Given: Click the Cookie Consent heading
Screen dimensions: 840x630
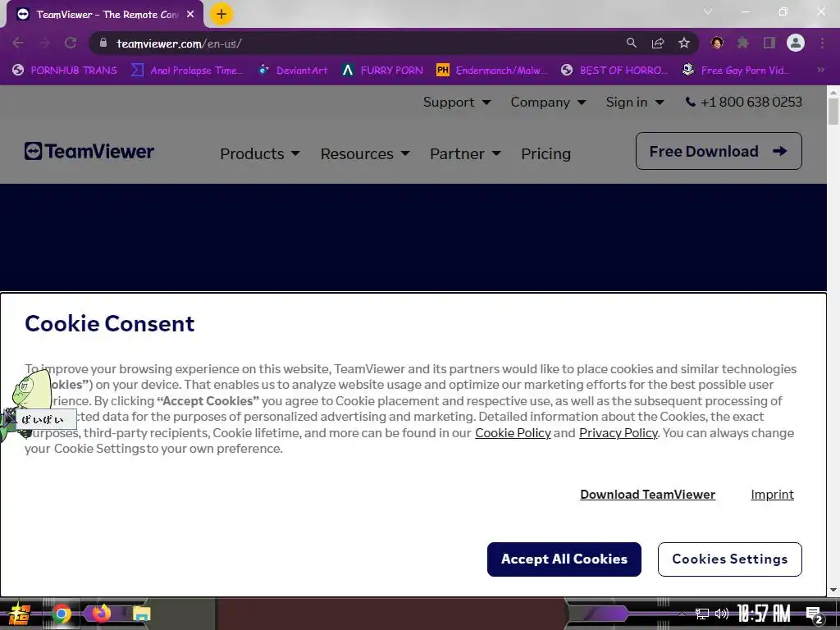Looking at the screenshot, I should point(110,323).
